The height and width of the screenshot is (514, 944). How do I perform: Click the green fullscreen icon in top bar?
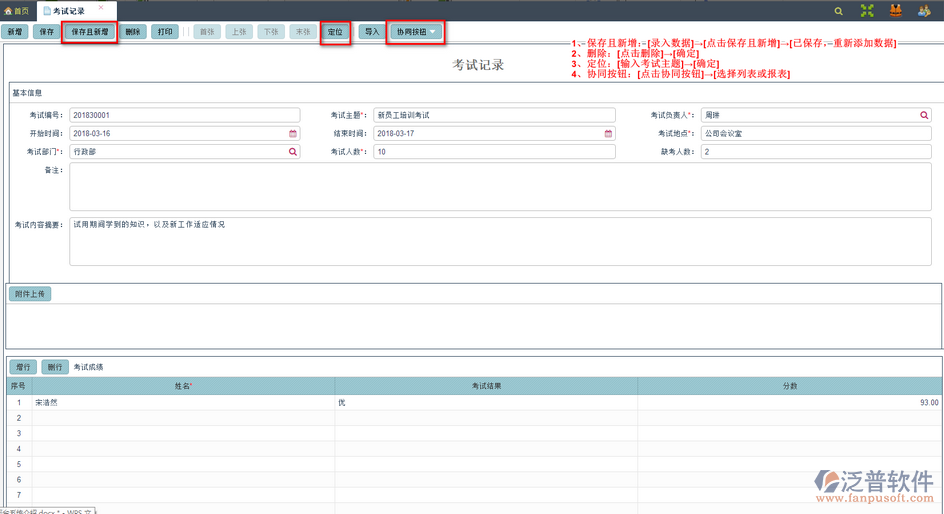pyautogui.click(x=867, y=11)
